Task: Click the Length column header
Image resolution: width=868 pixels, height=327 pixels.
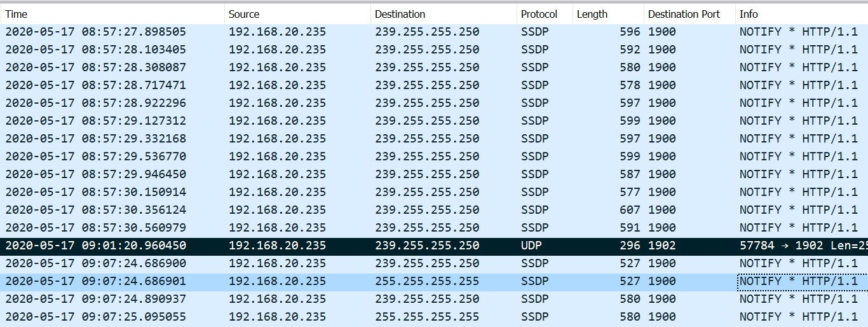Action: (608, 14)
